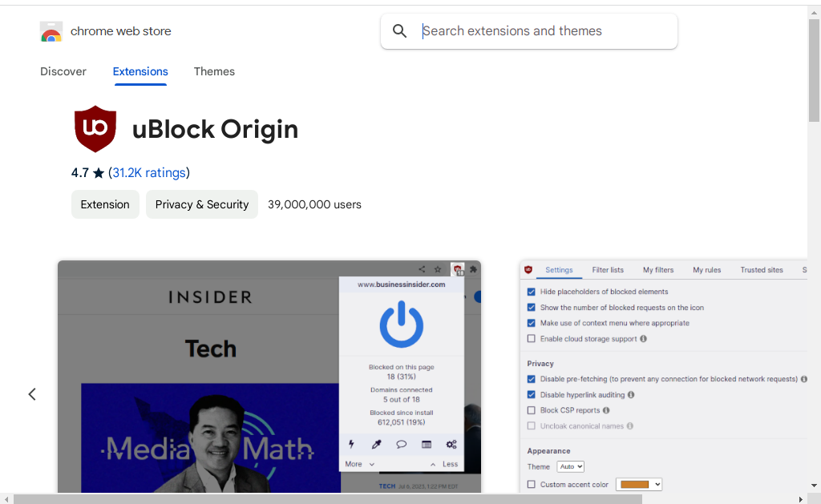The image size is (821, 504).
Task: Toggle the Disable pre-fetching checkbox
Action: click(532, 379)
